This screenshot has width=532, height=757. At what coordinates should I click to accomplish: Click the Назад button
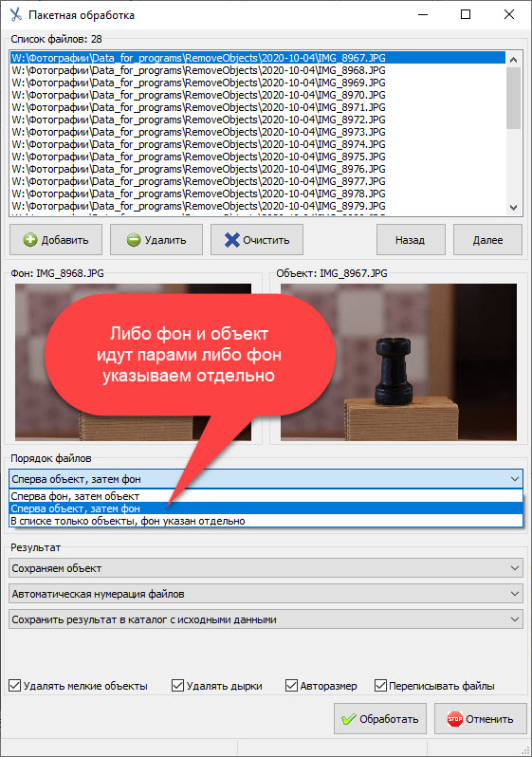411,240
